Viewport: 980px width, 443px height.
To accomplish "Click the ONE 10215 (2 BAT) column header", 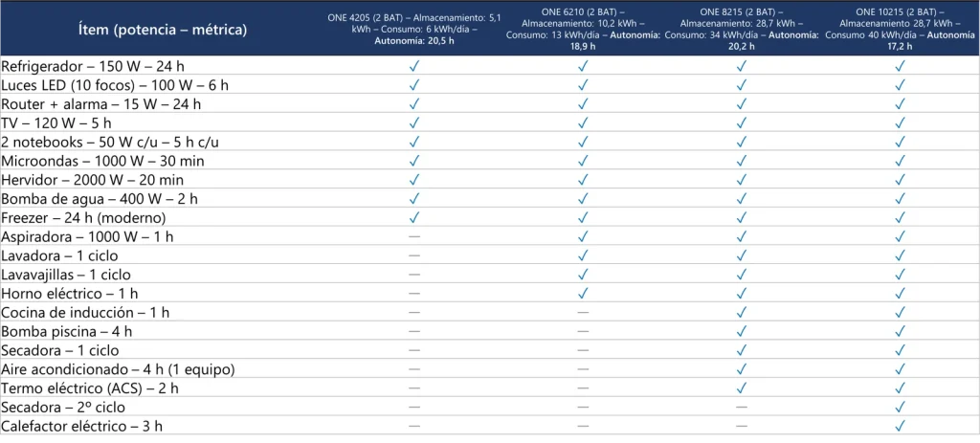I will tap(900, 28).
